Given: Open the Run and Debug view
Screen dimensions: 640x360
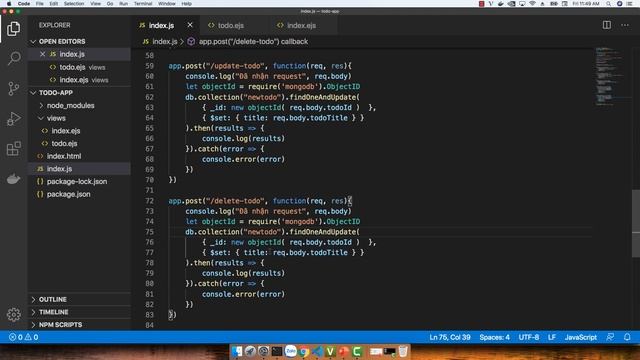Looking at the screenshot, I should [13, 118].
